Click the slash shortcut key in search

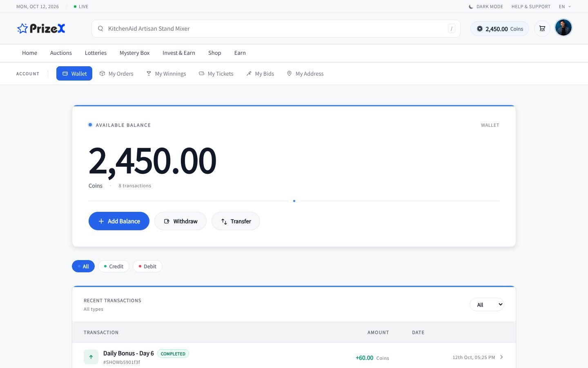tap(451, 29)
